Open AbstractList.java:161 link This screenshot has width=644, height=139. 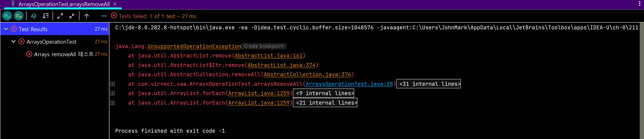click(268, 56)
